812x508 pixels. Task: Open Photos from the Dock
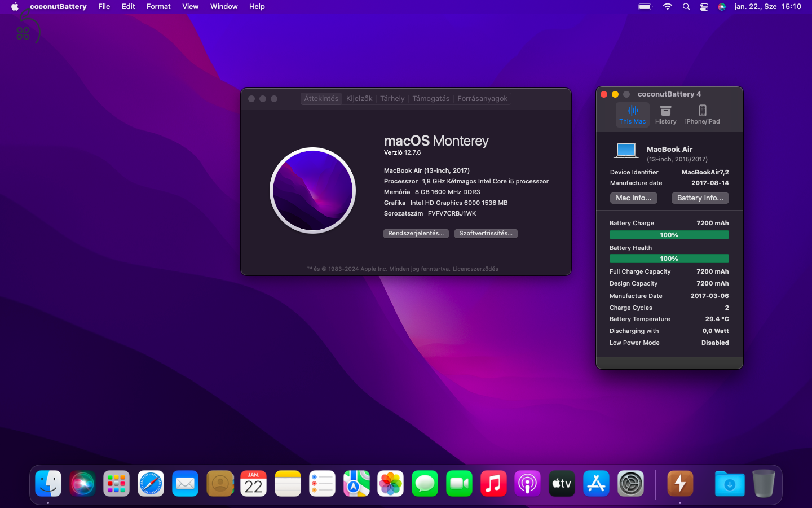[x=391, y=484]
